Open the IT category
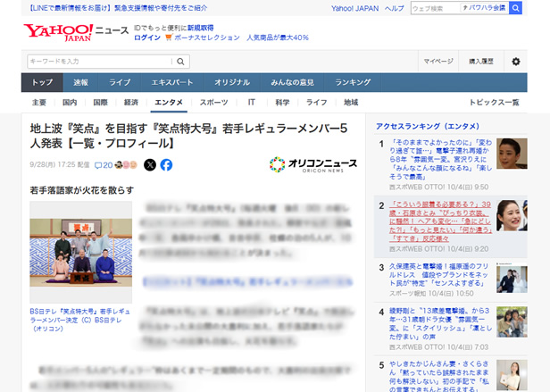Screen dimensions: 550x392 [x=252, y=103]
